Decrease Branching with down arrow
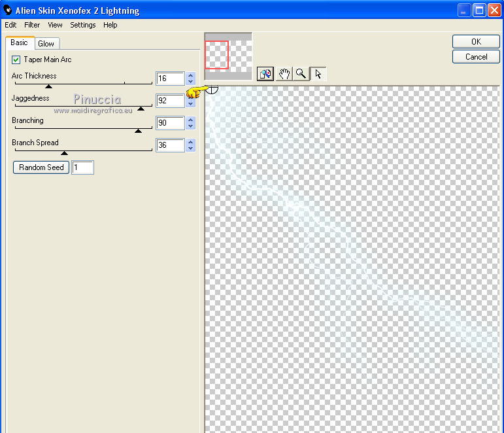The width and height of the screenshot is (504, 433). click(x=191, y=126)
